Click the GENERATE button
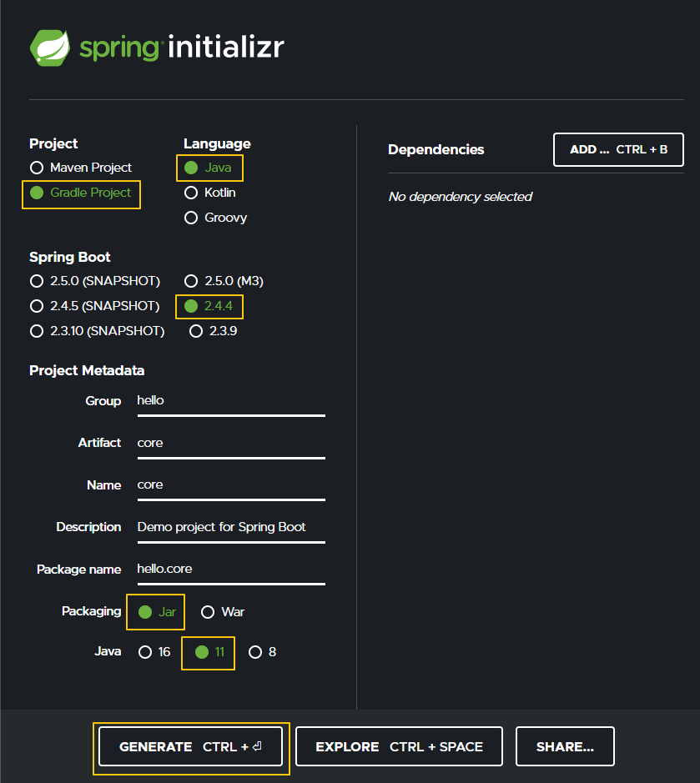The height and width of the screenshot is (783, 700). point(191,746)
